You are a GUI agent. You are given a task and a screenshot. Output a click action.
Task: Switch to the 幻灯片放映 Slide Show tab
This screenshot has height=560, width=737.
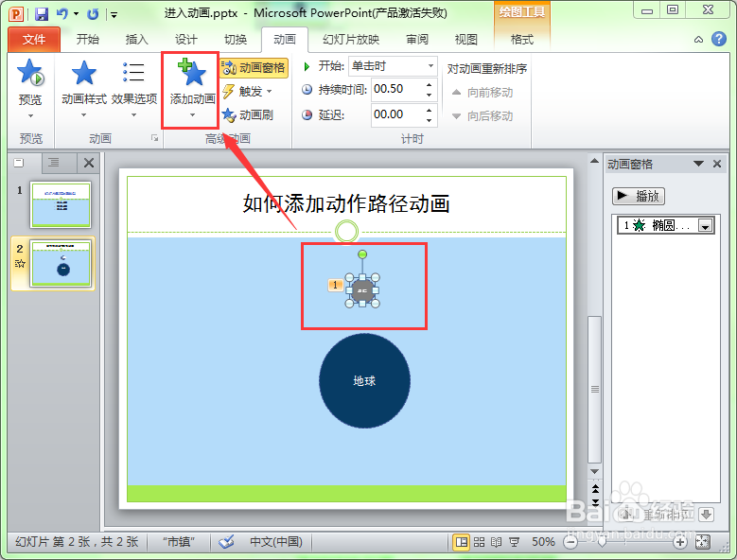click(351, 40)
